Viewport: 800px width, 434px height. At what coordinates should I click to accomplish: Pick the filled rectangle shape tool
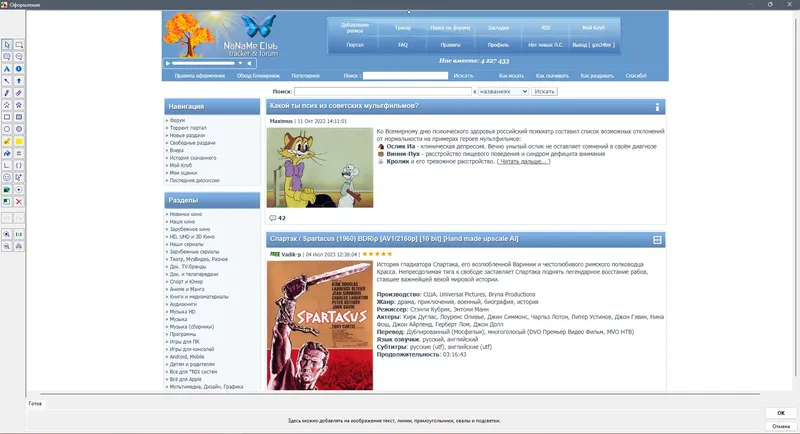coord(19,117)
